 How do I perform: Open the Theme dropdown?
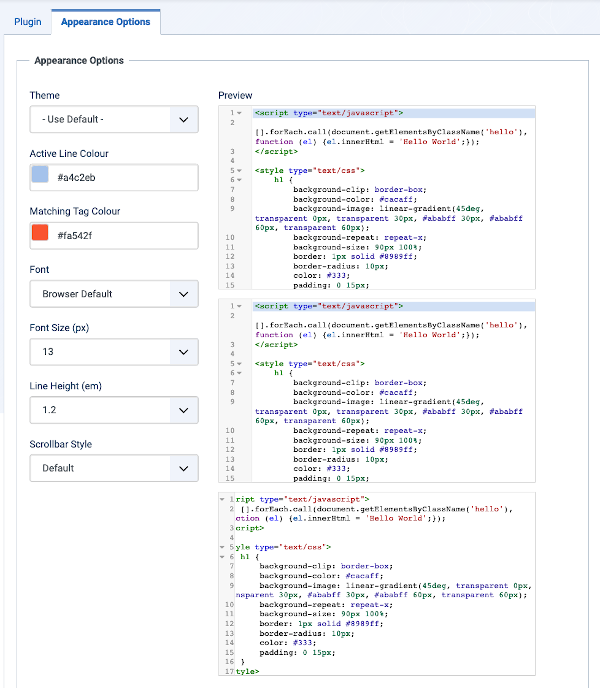tap(114, 119)
